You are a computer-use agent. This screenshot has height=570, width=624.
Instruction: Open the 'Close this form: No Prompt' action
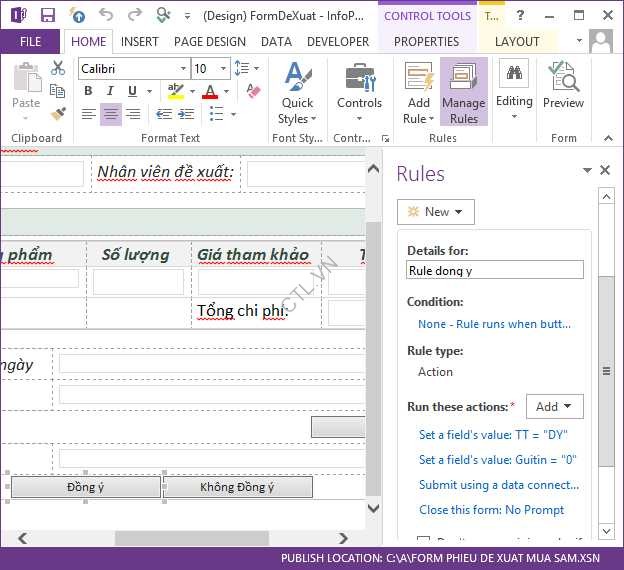pyautogui.click(x=491, y=510)
